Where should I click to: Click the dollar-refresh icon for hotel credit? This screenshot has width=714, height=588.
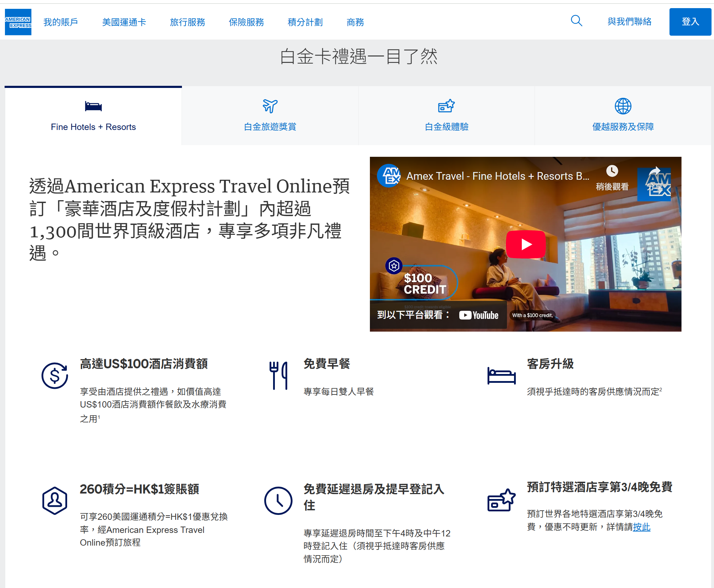55,375
